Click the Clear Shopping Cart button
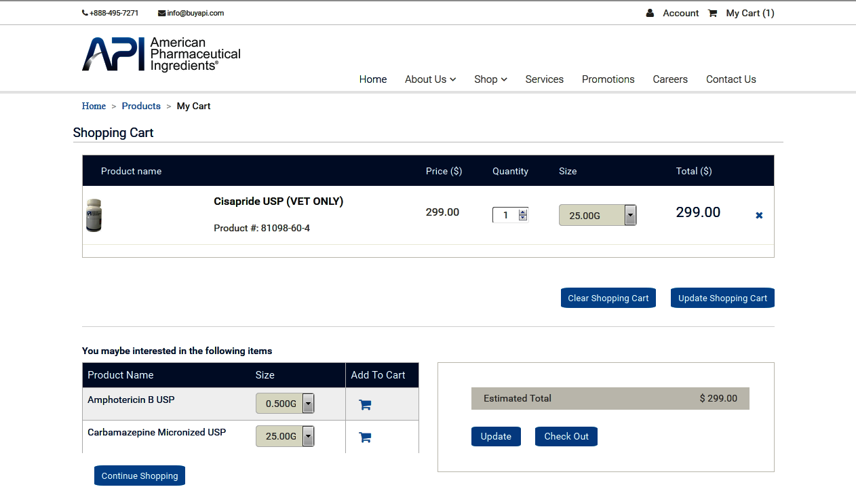Image resolution: width=856 pixels, height=504 pixels. (x=608, y=298)
